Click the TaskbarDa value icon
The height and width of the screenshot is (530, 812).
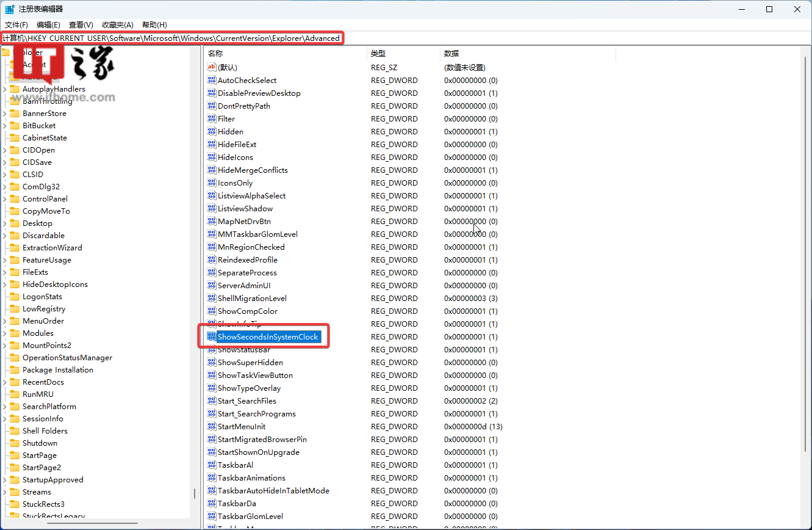pyautogui.click(x=212, y=503)
